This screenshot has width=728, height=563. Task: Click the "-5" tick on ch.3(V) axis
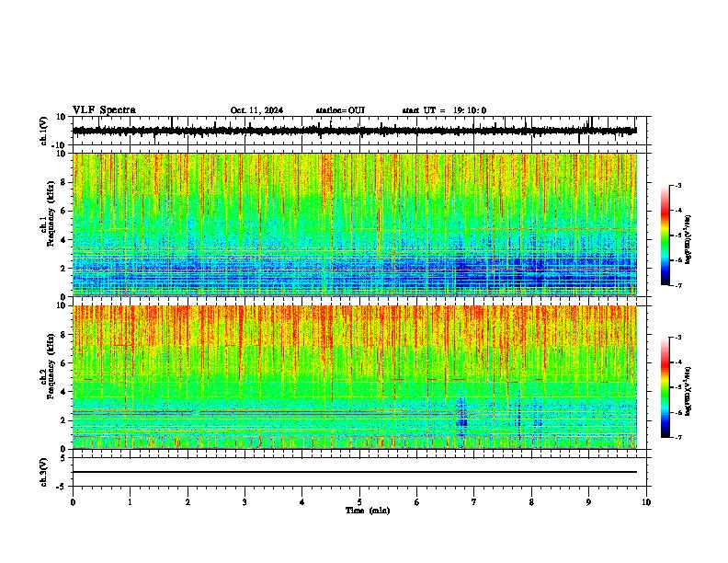62,487
